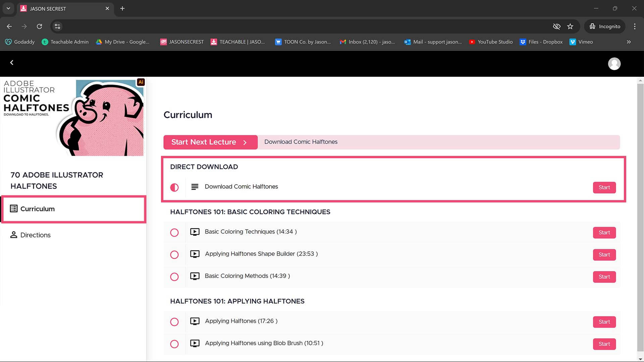Click the scrollbar down arrow

[x=640, y=359]
